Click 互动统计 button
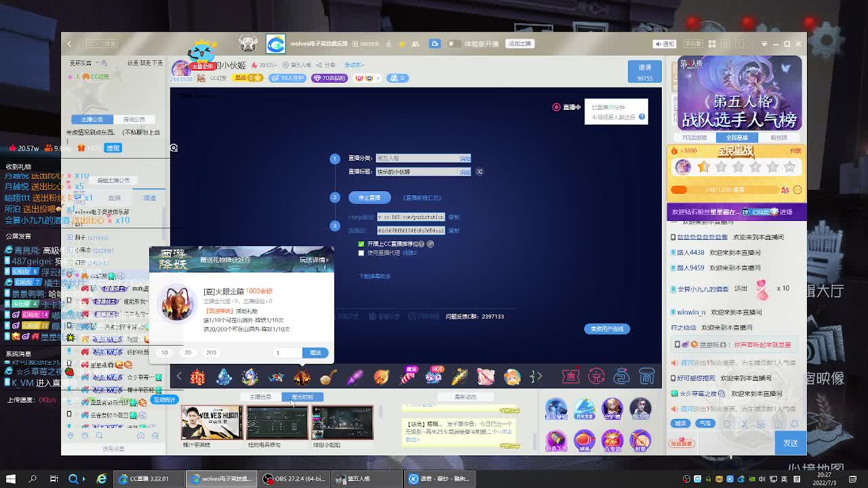The height and width of the screenshot is (488, 868). [164, 400]
